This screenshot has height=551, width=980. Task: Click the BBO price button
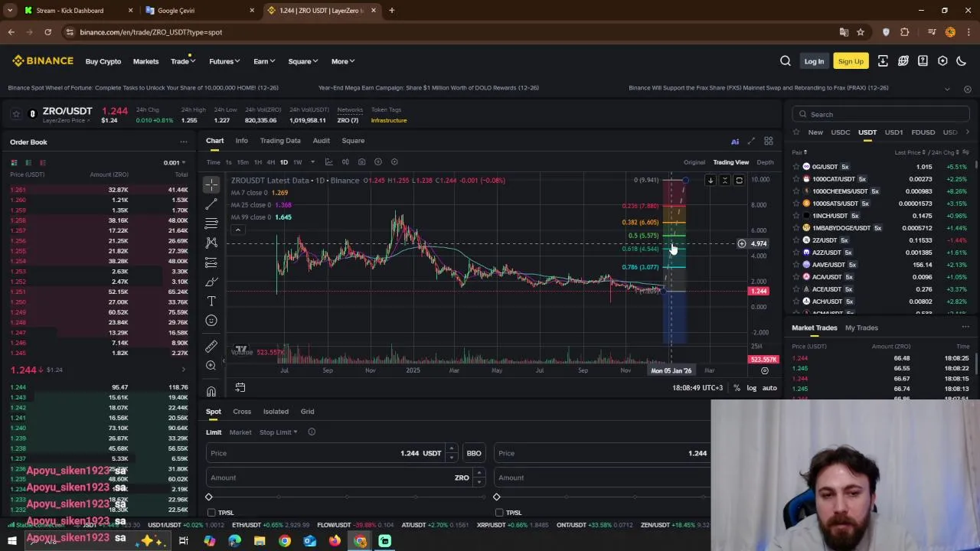(x=474, y=453)
